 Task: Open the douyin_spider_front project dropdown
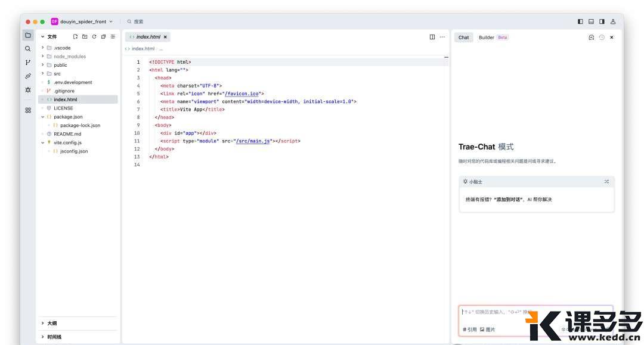[x=82, y=21]
